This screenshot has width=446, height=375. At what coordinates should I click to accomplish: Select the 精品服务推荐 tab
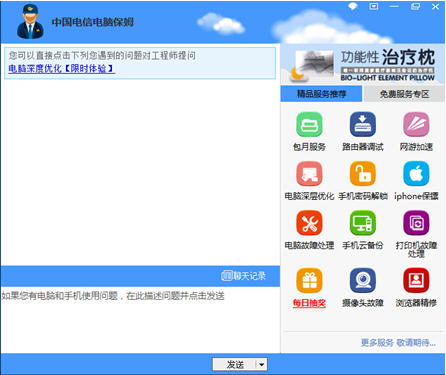click(321, 94)
